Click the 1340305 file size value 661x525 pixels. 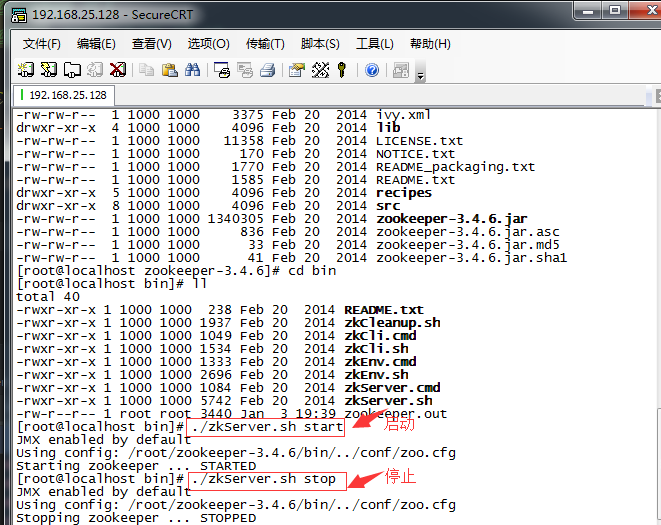click(x=236, y=219)
